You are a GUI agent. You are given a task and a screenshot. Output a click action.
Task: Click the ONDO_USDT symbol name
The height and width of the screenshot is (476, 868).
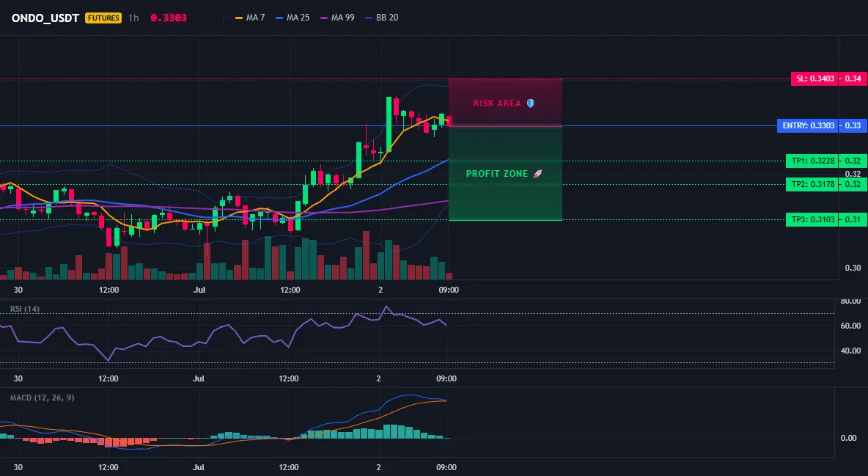pyautogui.click(x=45, y=18)
